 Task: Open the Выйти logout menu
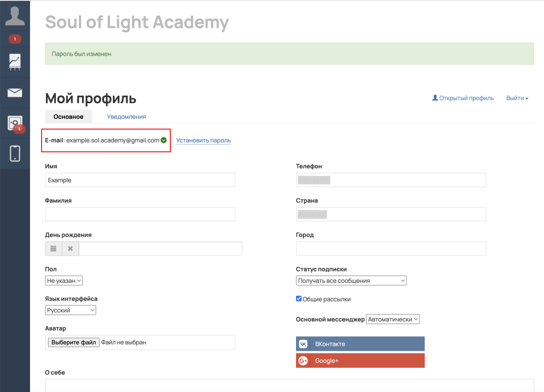517,98
